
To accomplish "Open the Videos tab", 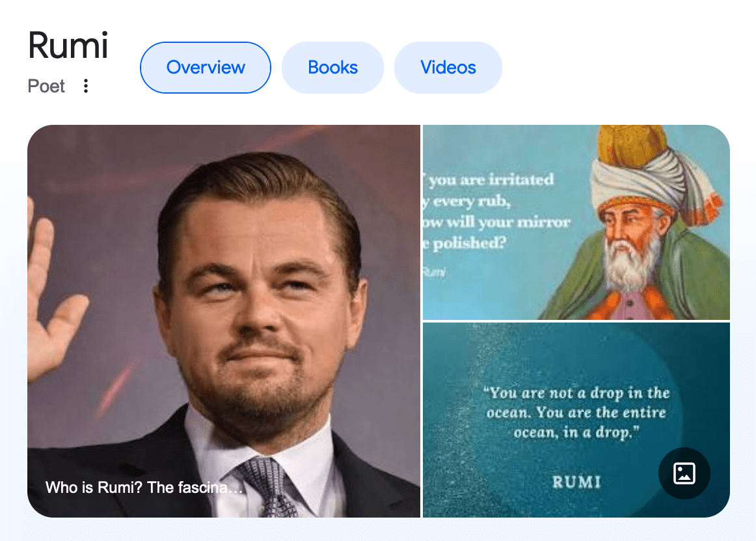I will tap(448, 68).
